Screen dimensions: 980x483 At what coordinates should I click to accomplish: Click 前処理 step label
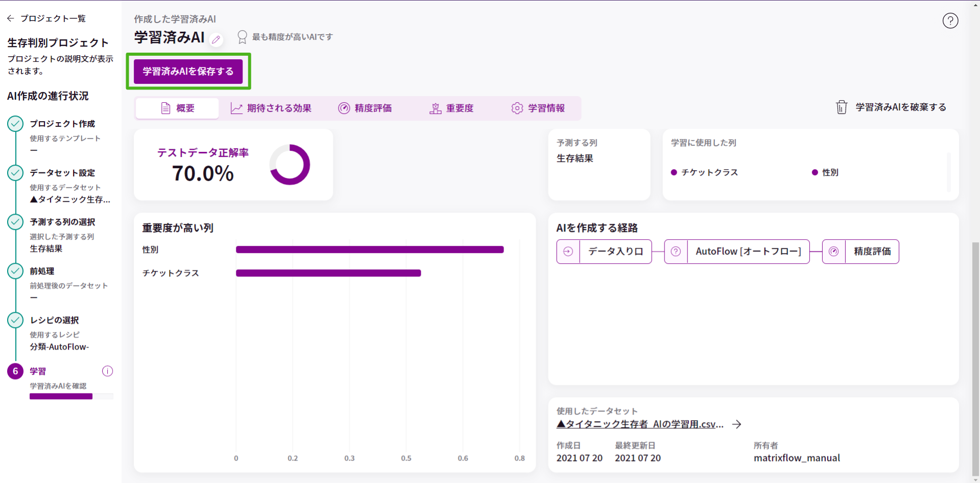[x=42, y=271]
